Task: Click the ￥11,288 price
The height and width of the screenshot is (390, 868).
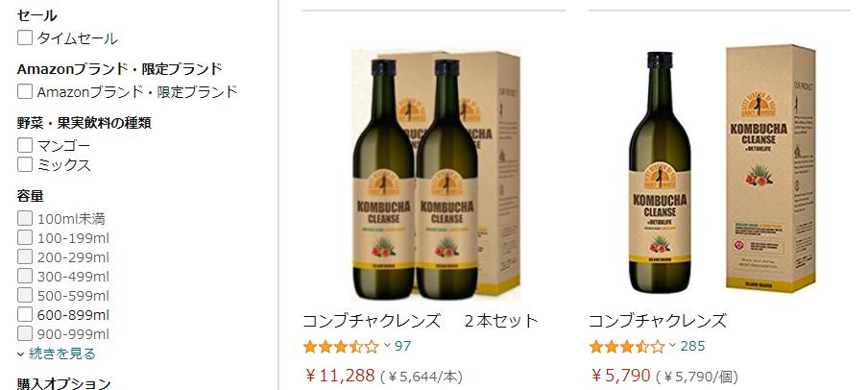Action: [x=340, y=376]
